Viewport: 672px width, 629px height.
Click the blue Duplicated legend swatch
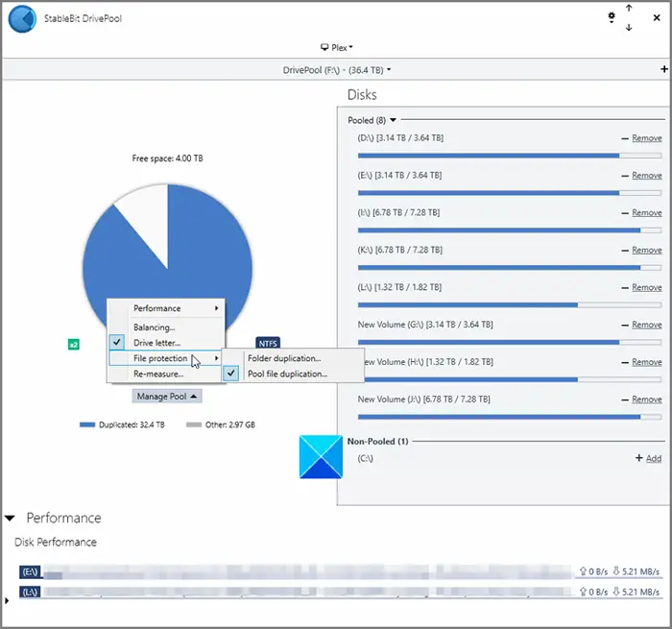87,424
